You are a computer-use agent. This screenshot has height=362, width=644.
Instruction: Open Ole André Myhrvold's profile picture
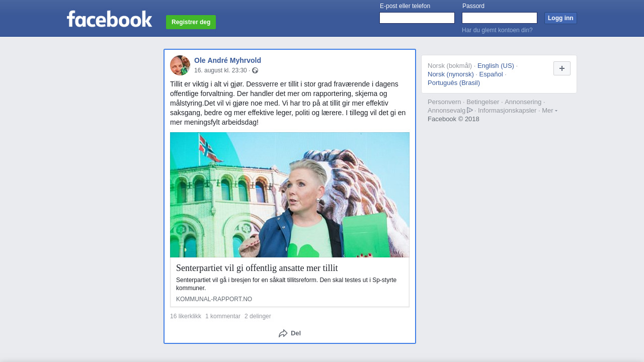click(180, 65)
